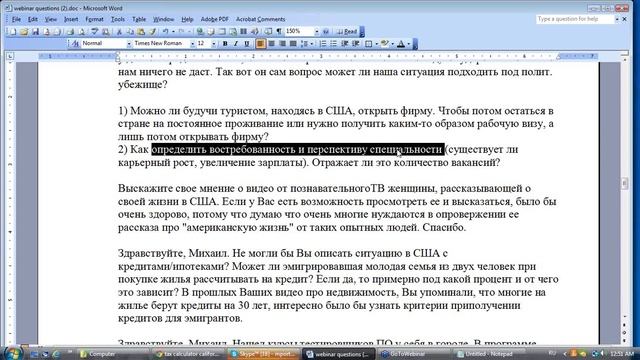The width and height of the screenshot is (640, 360).
Task: Toggle bulleted list formatting
Action: click(333, 43)
